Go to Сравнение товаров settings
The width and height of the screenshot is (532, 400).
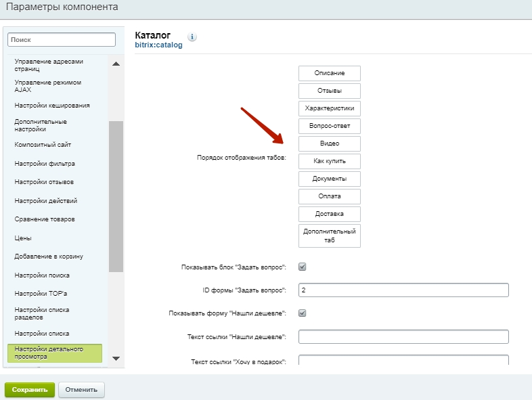[x=45, y=219]
